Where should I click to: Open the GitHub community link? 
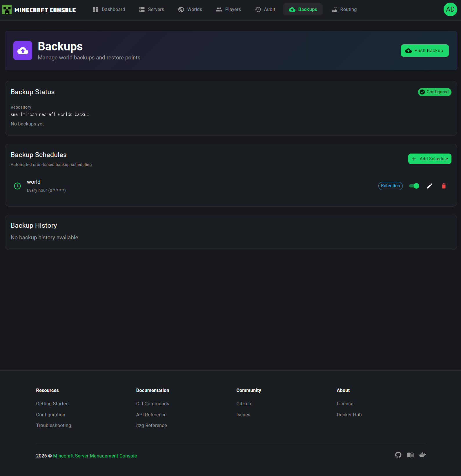244,404
